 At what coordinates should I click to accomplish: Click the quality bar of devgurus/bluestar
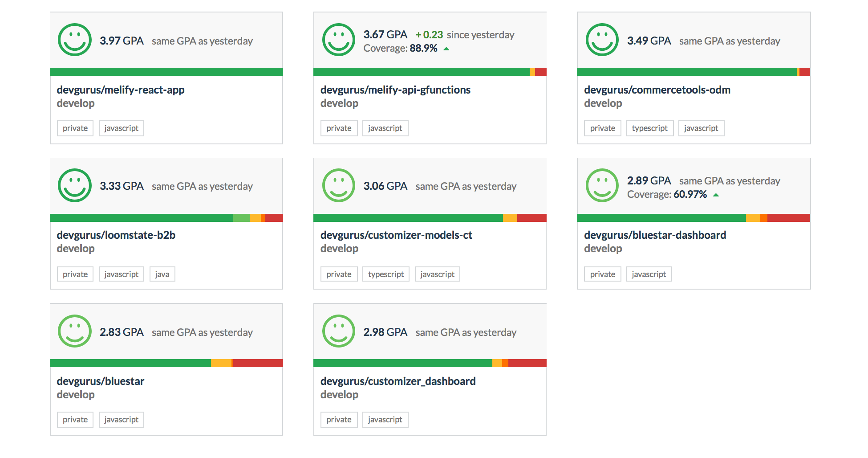pyautogui.click(x=166, y=363)
